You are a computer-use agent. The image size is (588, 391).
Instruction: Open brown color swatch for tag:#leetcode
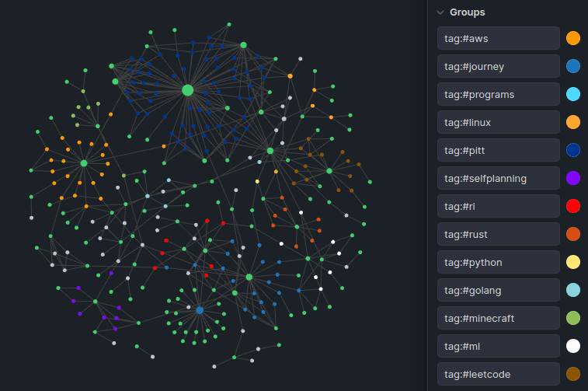[573, 374]
